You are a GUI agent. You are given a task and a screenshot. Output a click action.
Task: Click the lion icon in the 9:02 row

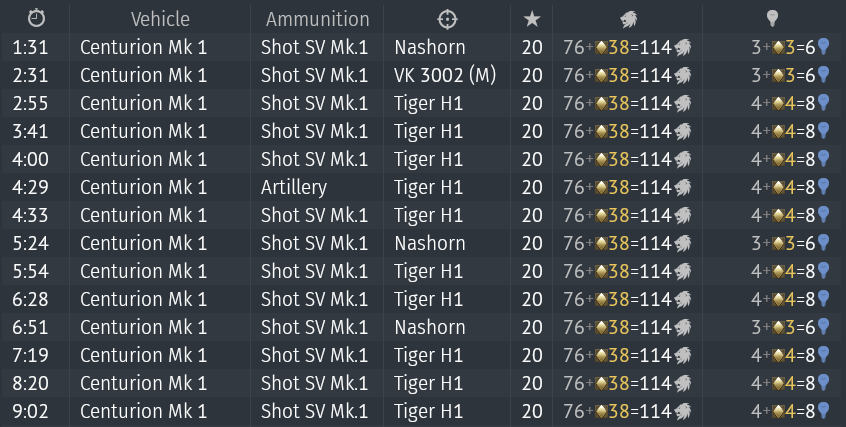coord(683,411)
